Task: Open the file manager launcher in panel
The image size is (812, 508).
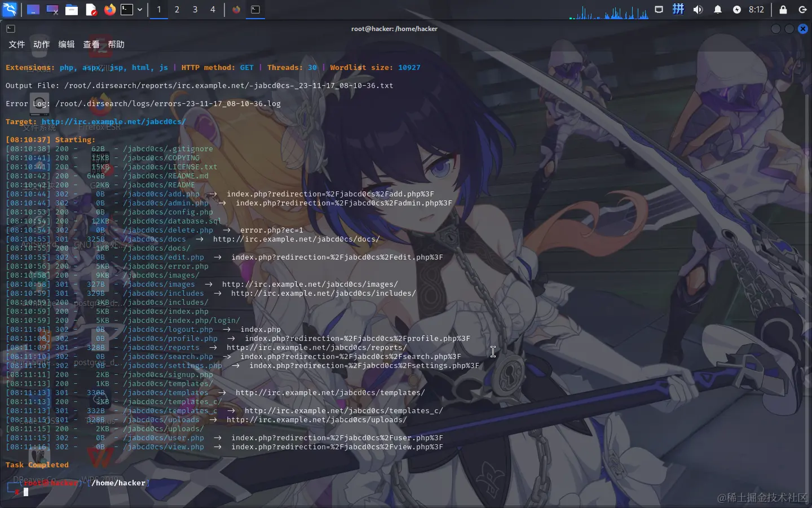Action: pos(72,10)
